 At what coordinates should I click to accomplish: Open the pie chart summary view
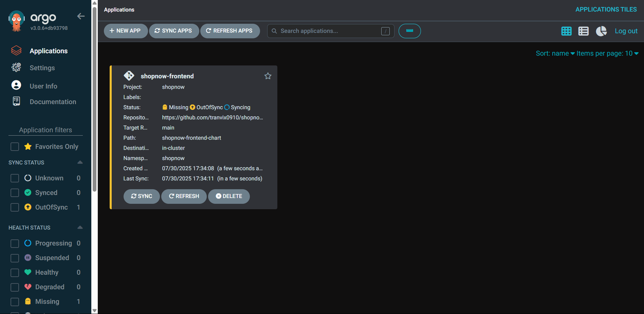pos(601,31)
